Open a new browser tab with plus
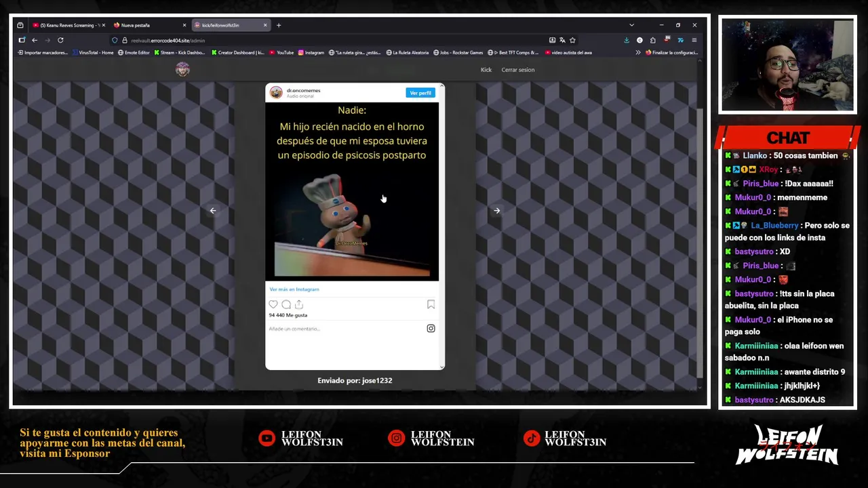 278,25
